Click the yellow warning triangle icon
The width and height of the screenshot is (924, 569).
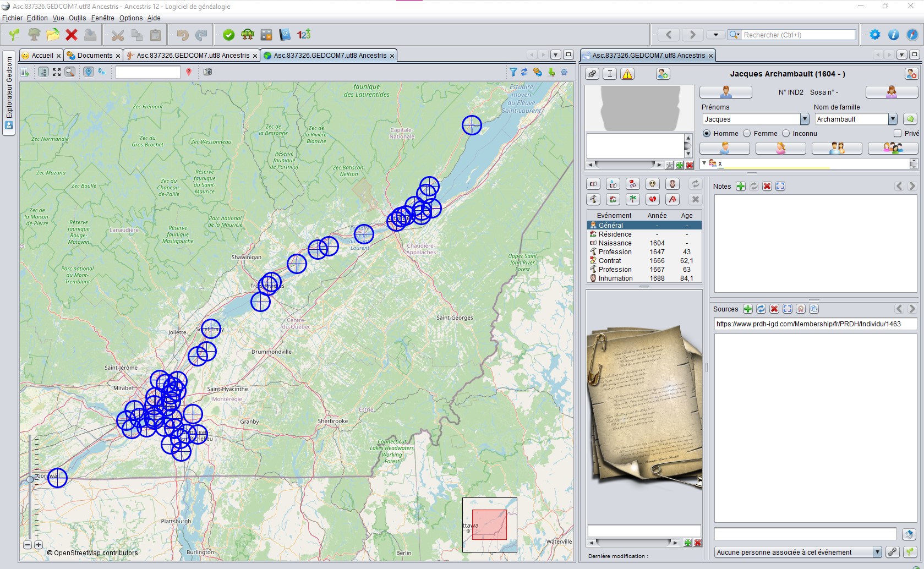[x=627, y=74]
